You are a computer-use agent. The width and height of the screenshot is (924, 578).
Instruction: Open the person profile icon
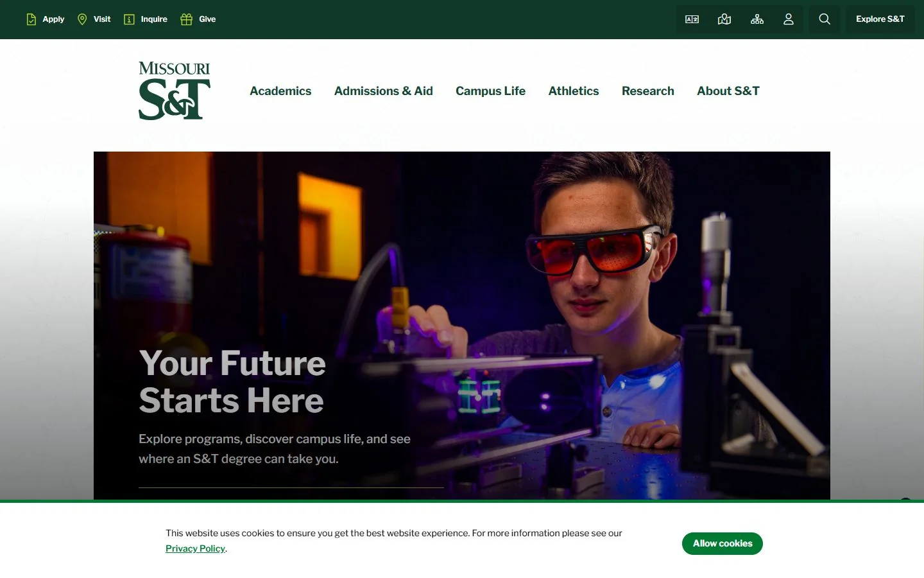(789, 19)
